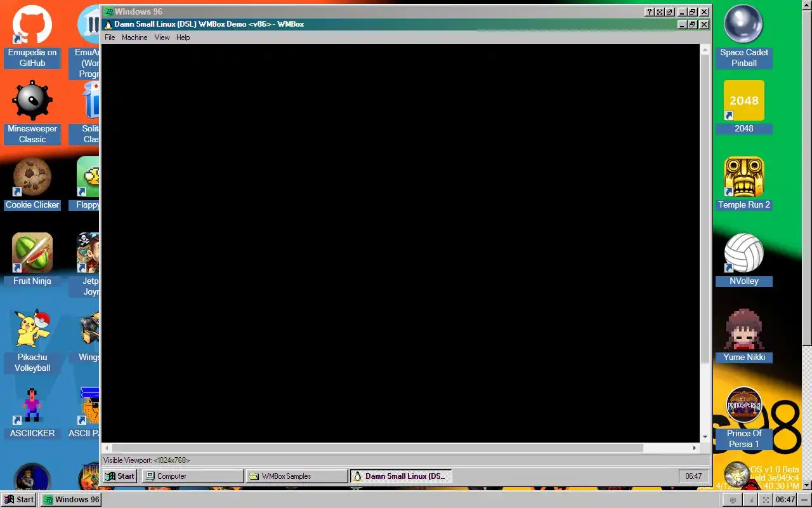Select the Windows 96 outer taskbar button
The height and width of the screenshot is (508, 812).
click(71, 500)
